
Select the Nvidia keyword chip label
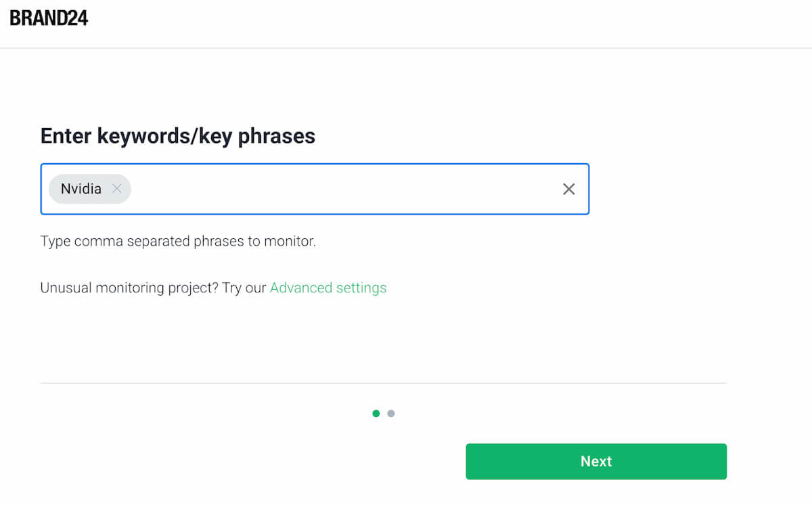(81, 189)
